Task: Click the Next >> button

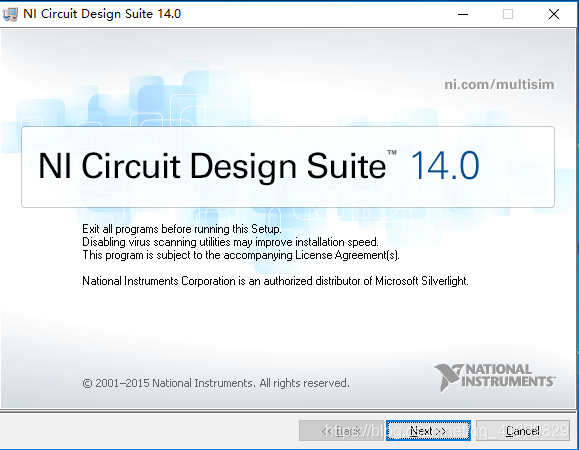Action: coord(428,430)
